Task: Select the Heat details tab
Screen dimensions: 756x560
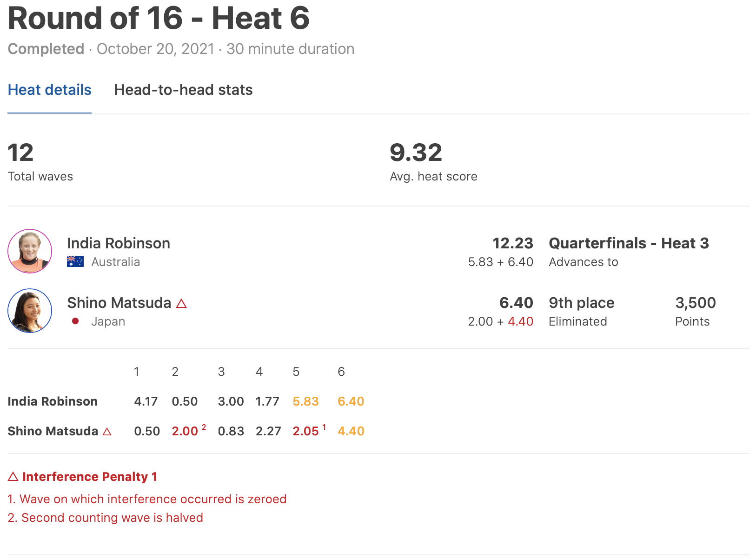Action: pyautogui.click(x=49, y=90)
